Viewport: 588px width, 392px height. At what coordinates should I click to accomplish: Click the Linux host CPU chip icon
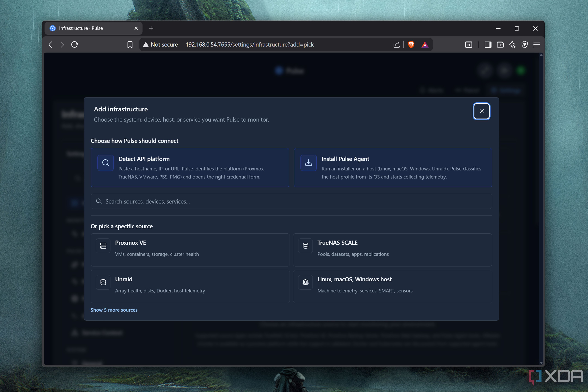(x=305, y=282)
